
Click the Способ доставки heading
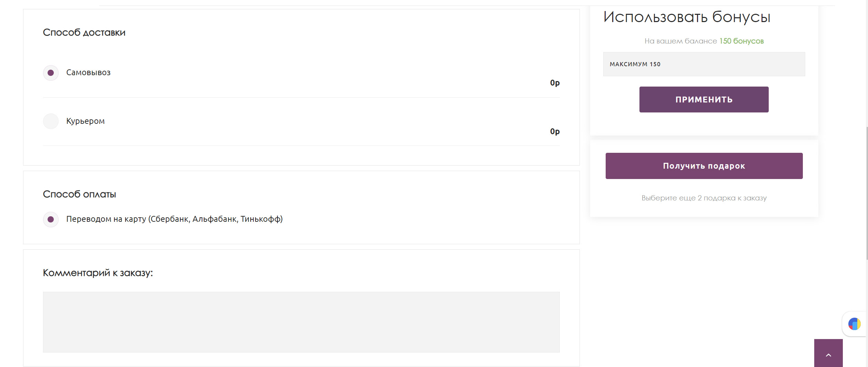coord(84,32)
